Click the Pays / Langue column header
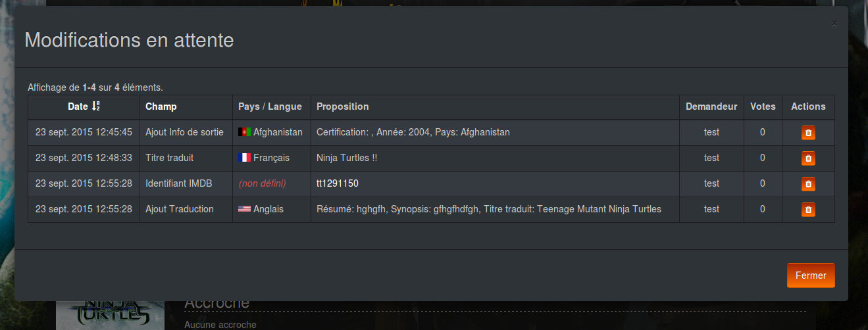 point(270,106)
